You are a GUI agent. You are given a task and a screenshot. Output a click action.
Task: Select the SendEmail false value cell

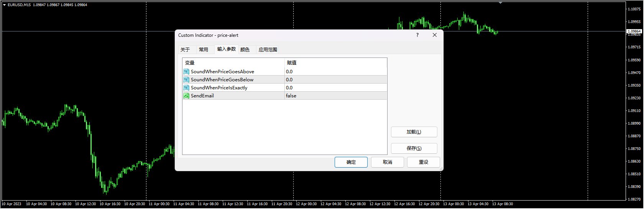point(335,96)
